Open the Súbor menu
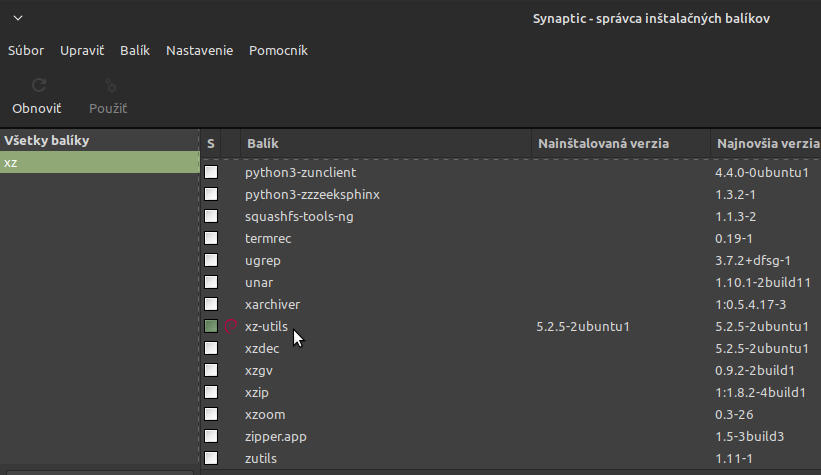 point(26,50)
